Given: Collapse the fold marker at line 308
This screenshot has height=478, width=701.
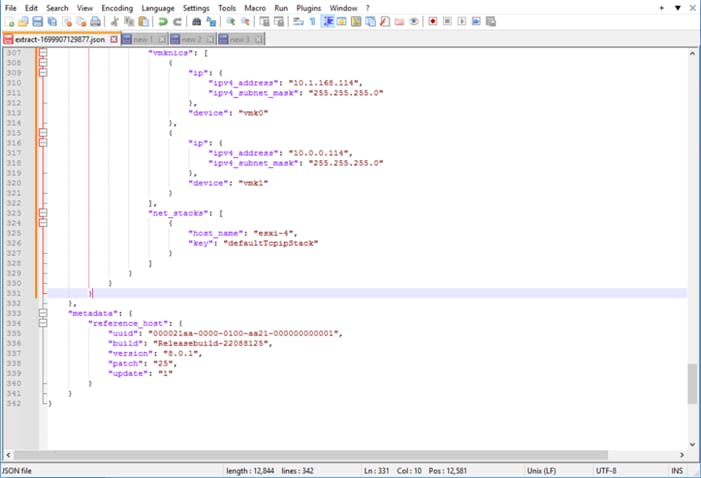Looking at the screenshot, I should [43, 63].
